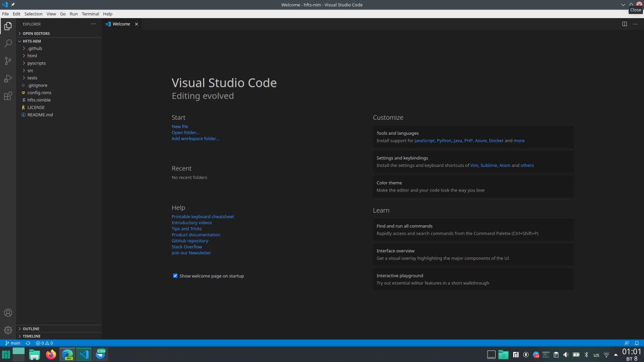The height and width of the screenshot is (362, 644).
Task: Open the File menu
Action: pos(6,14)
